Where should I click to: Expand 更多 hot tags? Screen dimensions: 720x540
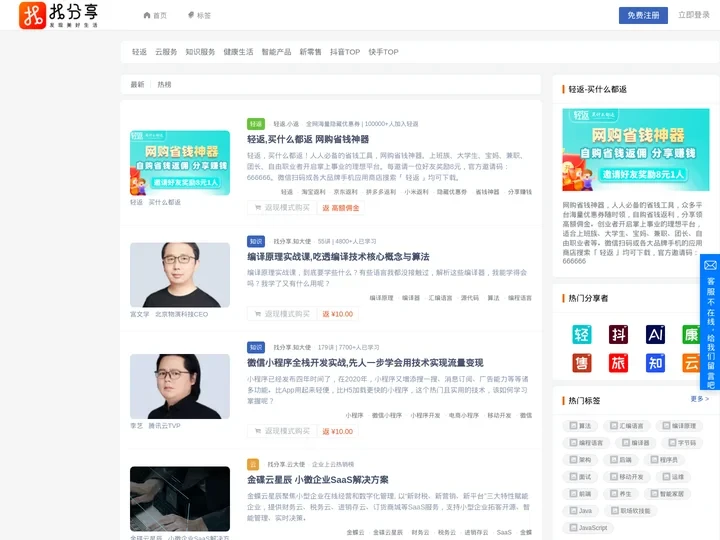point(700,399)
